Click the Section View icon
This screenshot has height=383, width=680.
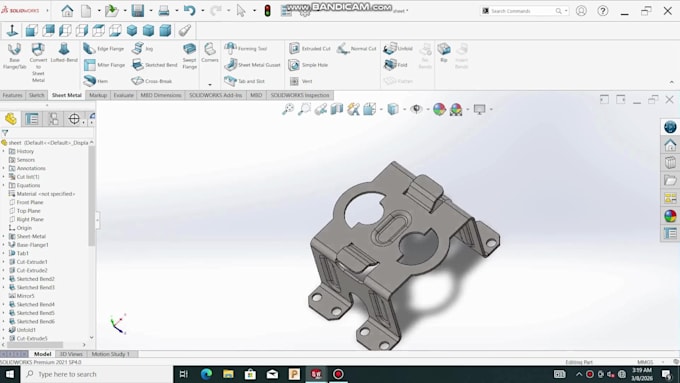pos(337,109)
